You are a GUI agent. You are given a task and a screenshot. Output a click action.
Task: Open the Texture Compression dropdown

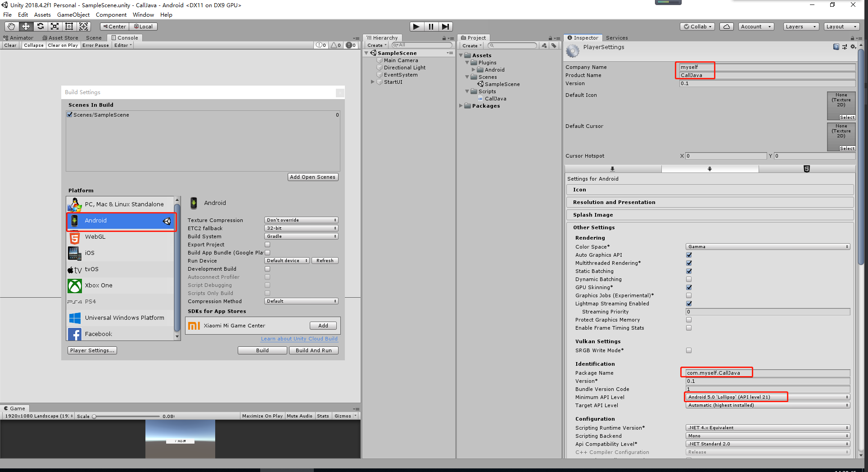[x=301, y=220]
